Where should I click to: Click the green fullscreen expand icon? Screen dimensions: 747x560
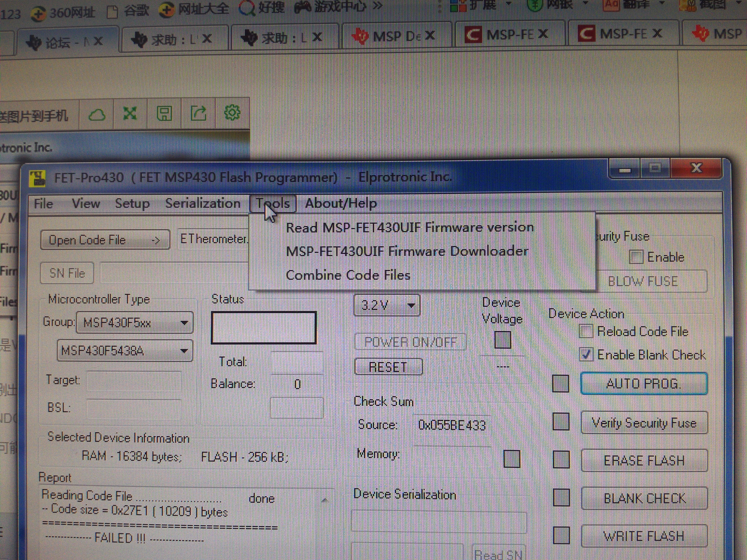(x=130, y=114)
